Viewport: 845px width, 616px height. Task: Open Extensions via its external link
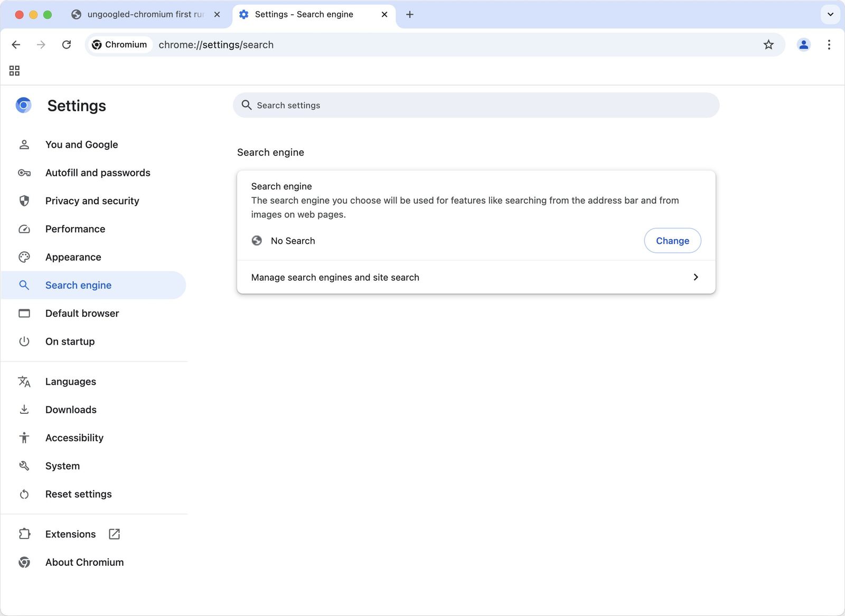[x=115, y=534]
